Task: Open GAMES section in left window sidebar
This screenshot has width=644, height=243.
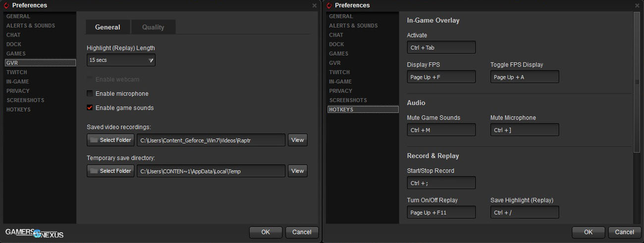Action: [16, 54]
